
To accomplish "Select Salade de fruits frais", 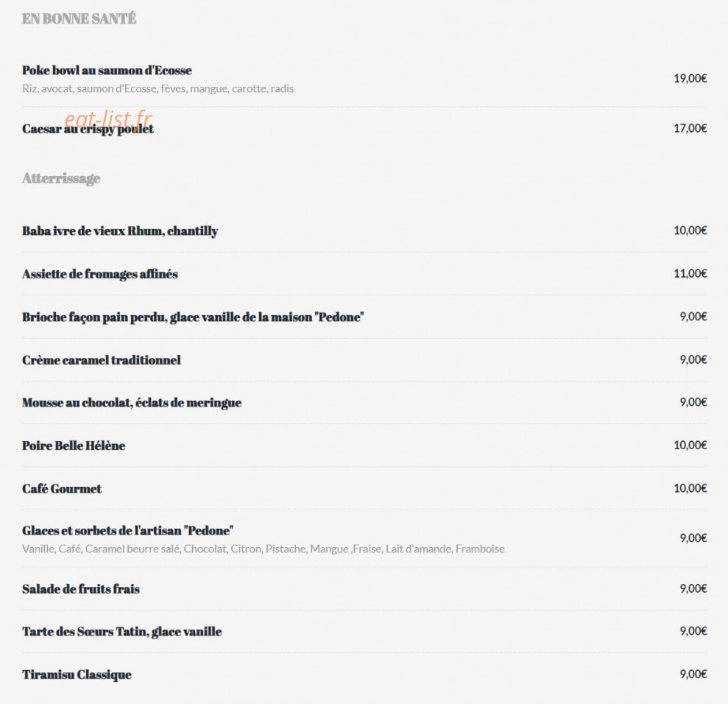I will click(x=81, y=589).
